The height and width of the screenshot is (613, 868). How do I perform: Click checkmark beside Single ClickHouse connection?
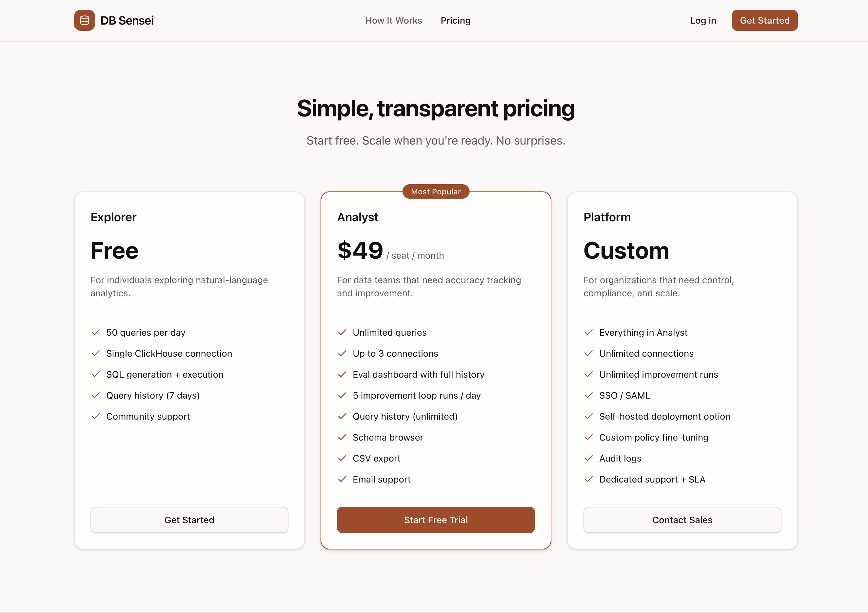(x=96, y=353)
